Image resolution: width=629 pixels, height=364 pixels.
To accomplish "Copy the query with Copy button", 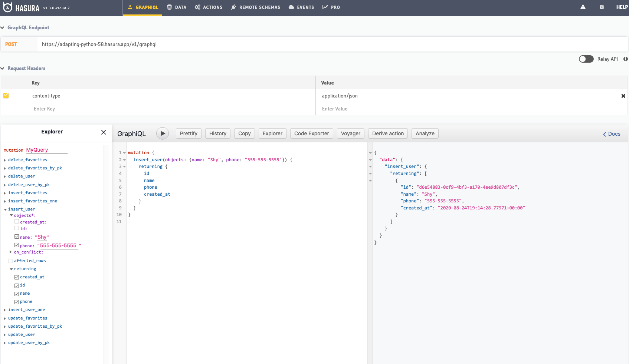I will pos(245,133).
